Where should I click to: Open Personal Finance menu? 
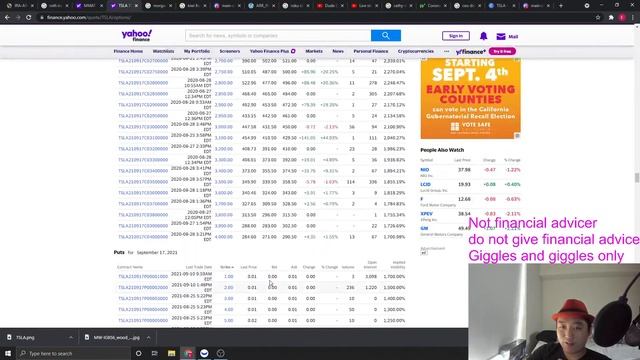click(x=371, y=51)
